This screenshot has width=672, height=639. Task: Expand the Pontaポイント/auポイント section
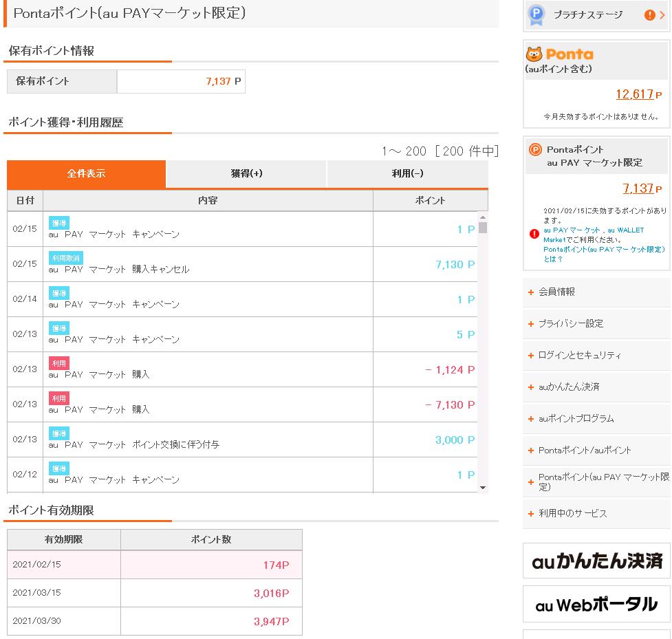pyautogui.click(x=596, y=451)
